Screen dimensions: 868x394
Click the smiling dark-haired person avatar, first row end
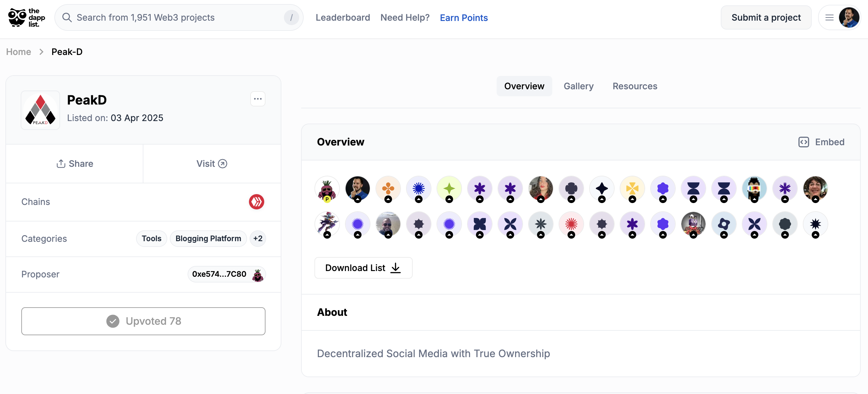pyautogui.click(x=816, y=189)
